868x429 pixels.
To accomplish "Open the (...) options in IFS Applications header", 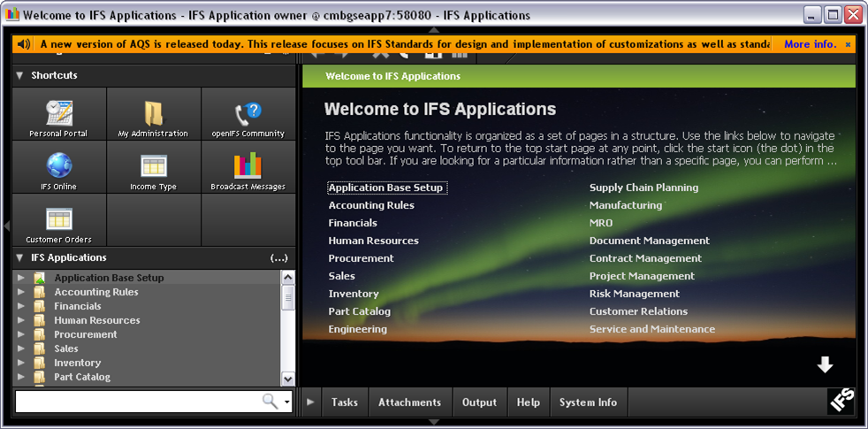I will click(279, 257).
